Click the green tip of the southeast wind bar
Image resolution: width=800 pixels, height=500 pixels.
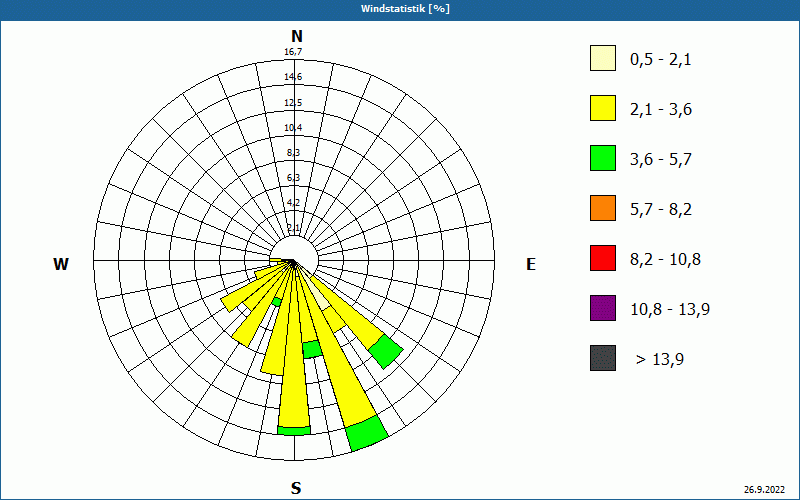(x=386, y=352)
